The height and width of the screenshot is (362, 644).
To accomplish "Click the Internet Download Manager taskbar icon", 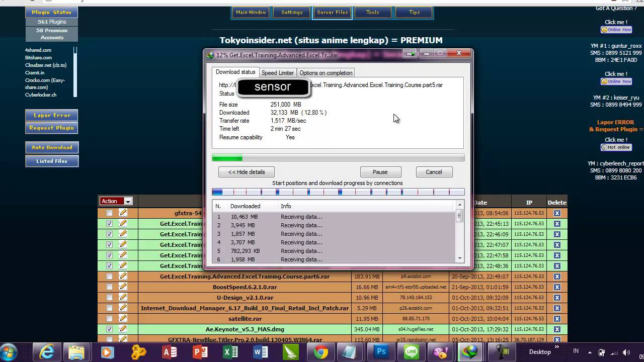I will point(471,352).
